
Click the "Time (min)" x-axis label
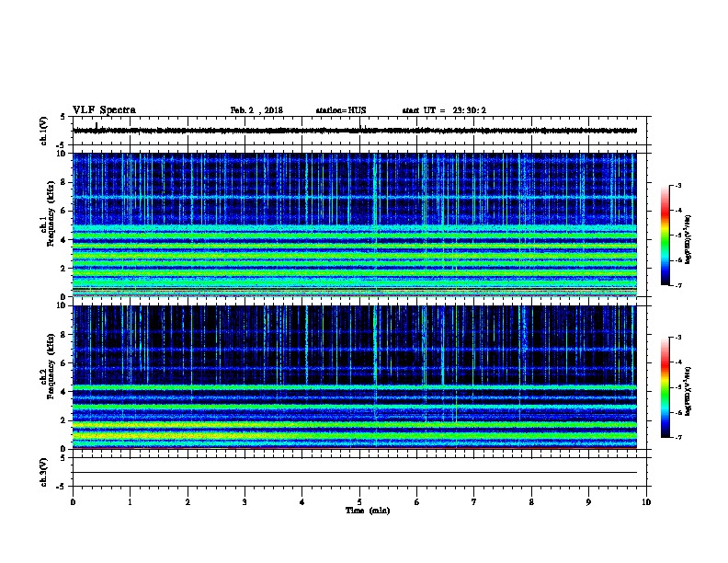pyautogui.click(x=368, y=511)
